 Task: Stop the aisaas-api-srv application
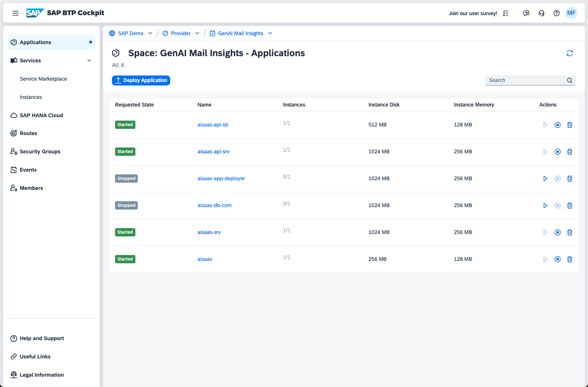coord(558,152)
